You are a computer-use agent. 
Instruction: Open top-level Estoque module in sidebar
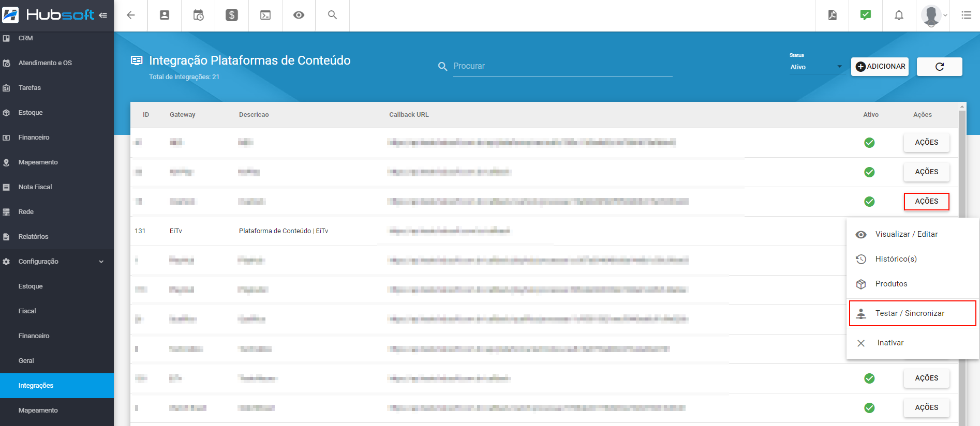click(x=57, y=113)
